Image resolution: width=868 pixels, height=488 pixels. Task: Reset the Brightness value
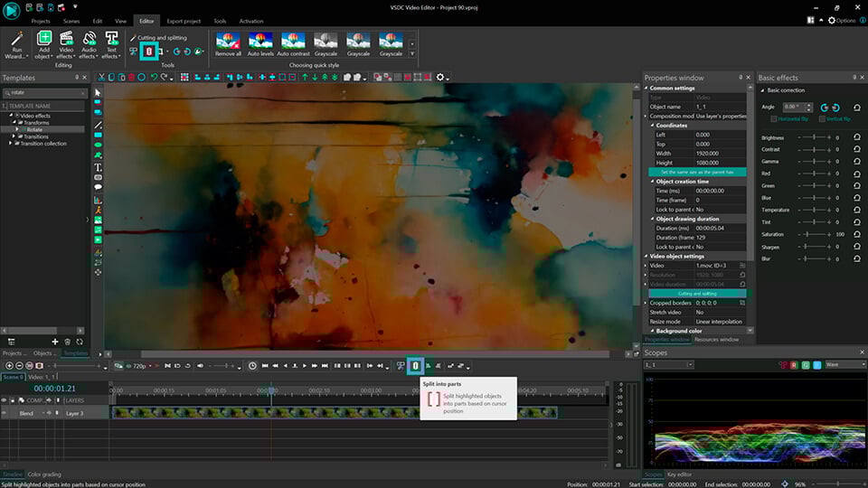857,138
